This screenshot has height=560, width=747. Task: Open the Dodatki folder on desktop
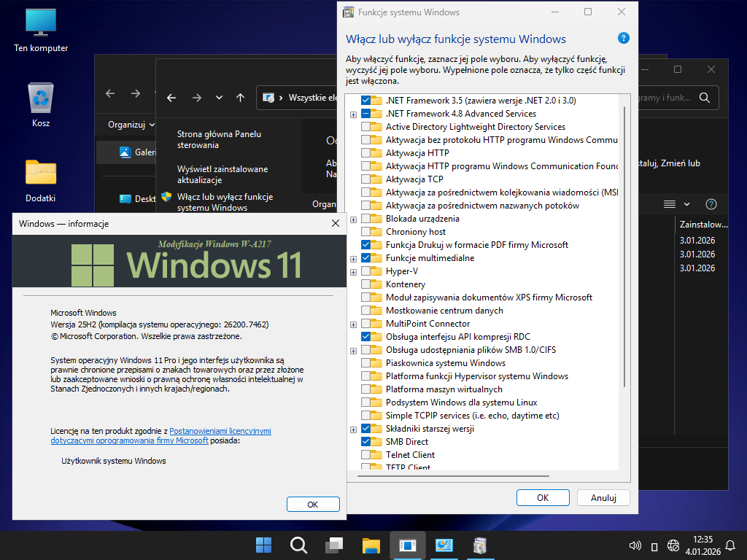click(41, 174)
